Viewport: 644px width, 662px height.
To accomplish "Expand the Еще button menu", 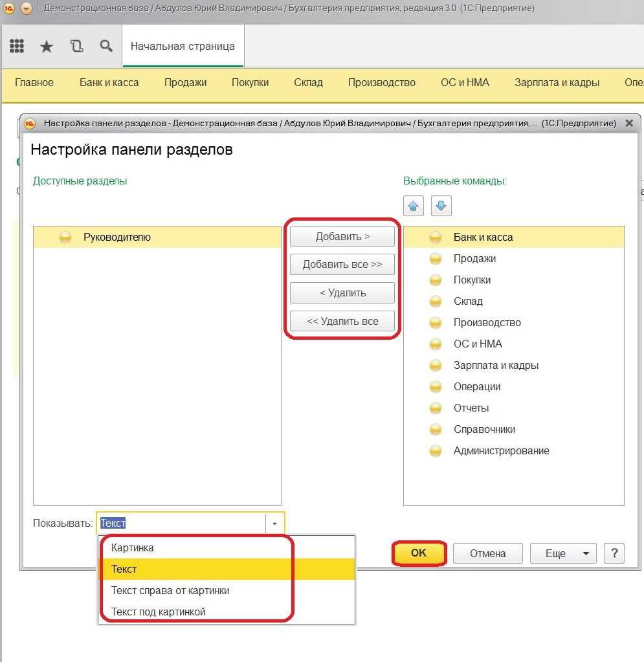I will click(562, 553).
